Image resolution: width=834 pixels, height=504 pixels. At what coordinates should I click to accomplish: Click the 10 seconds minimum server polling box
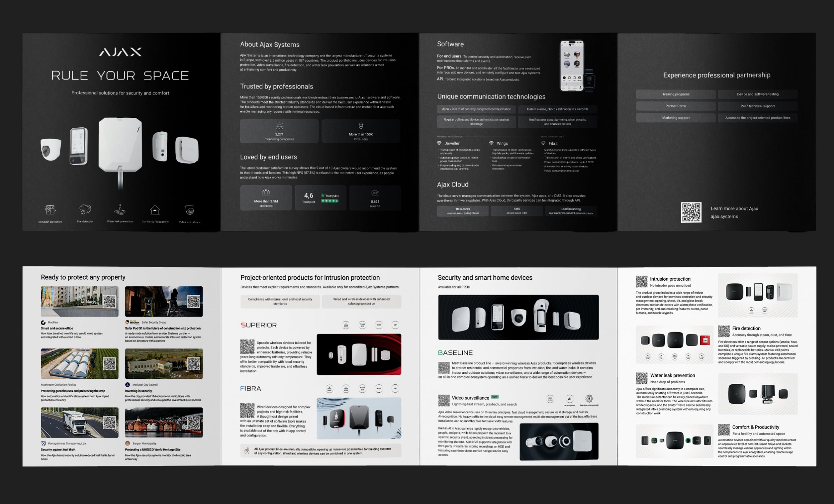463,211
